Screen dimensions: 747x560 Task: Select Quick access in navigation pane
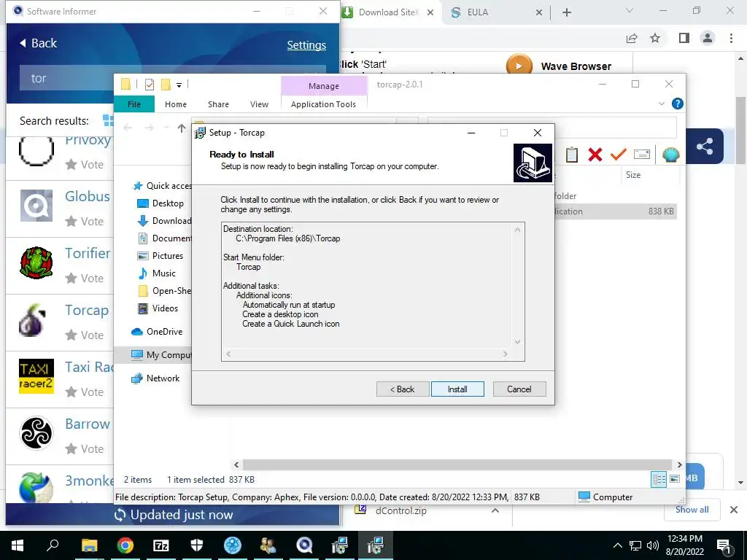click(162, 186)
